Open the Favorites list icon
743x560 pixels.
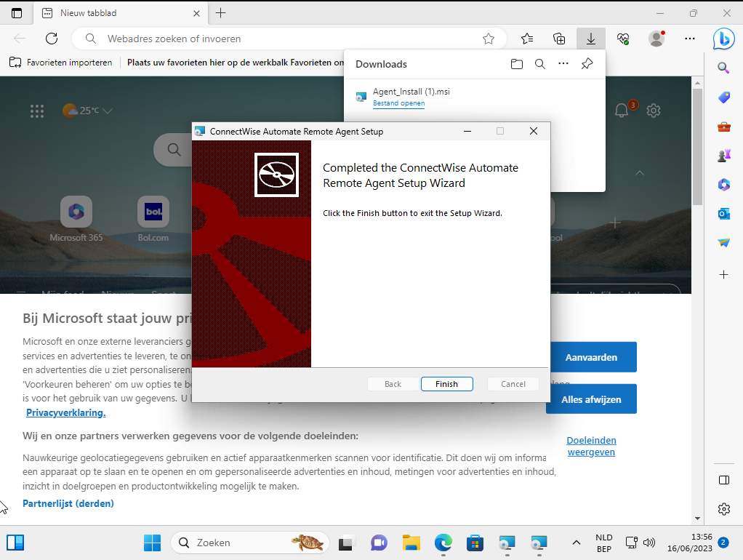[x=527, y=39]
